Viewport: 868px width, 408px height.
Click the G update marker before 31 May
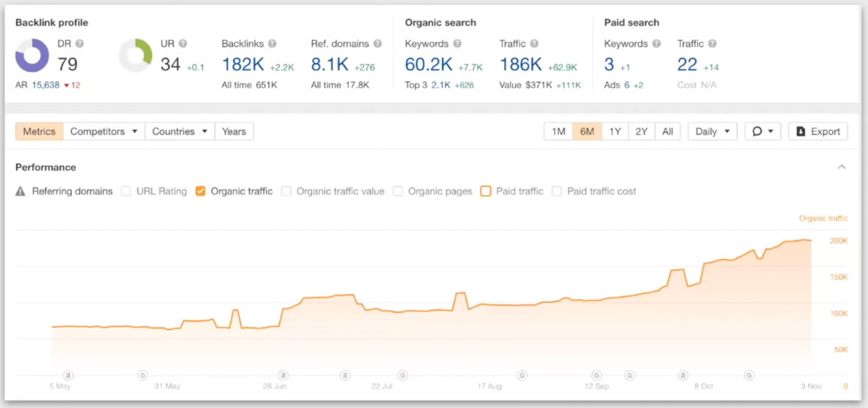142,375
